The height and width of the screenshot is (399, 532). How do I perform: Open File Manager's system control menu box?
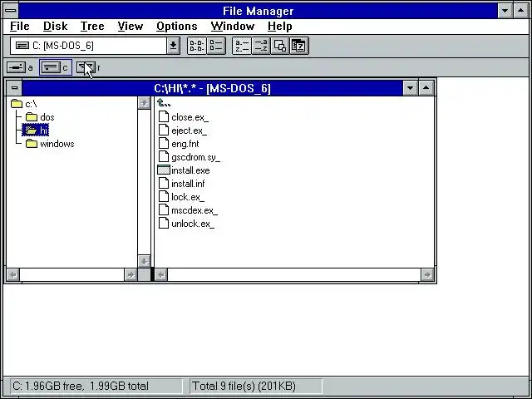click(x=11, y=11)
